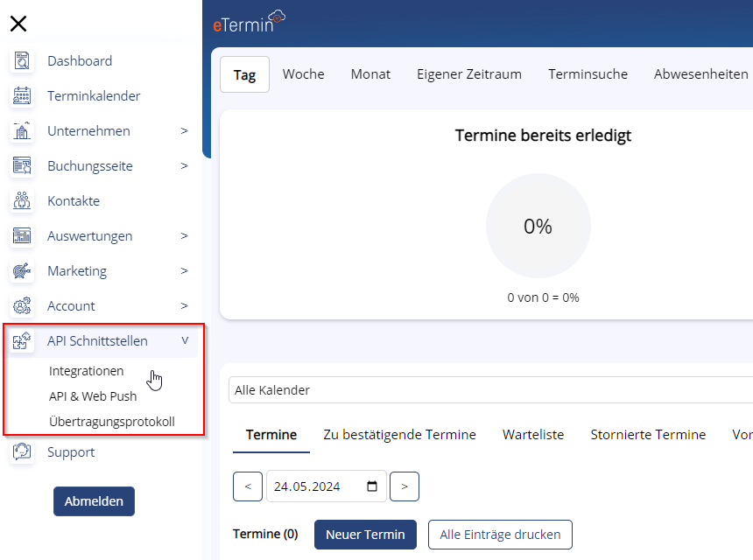Screen dimensions: 753x560
Task: Open the Alle Kalender dropdown
Action: point(490,390)
